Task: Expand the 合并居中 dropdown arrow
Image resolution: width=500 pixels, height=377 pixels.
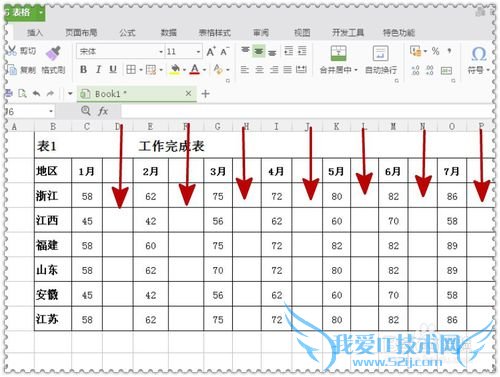Action: tap(356, 70)
